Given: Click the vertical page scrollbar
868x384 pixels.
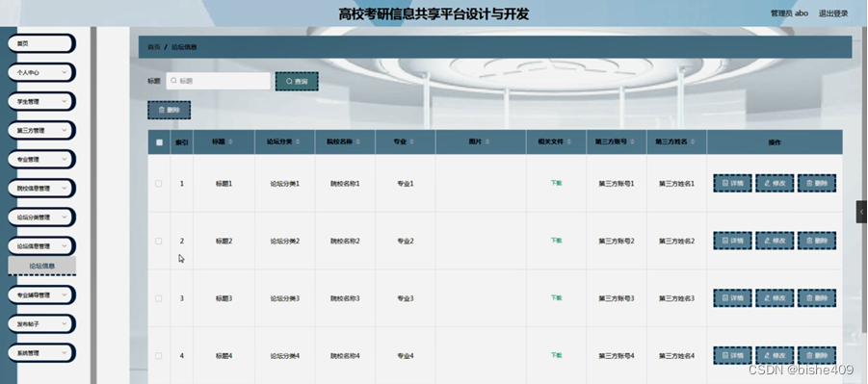Looking at the screenshot, I should click(865, 180).
